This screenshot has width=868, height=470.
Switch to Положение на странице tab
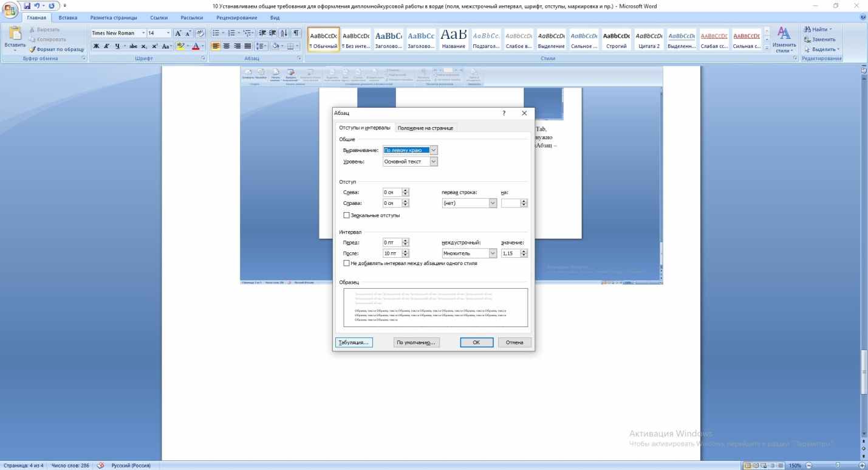pos(425,128)
